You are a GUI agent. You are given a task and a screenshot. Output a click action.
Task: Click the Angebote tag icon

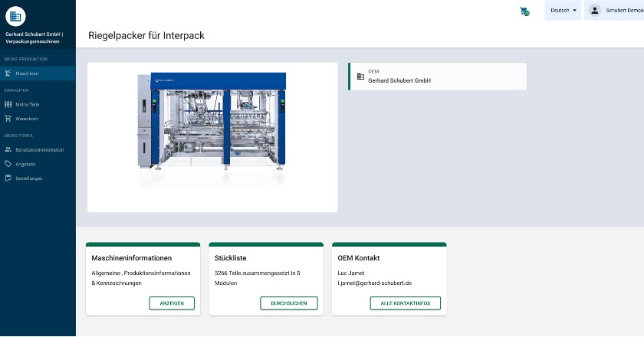coord(8,164)
